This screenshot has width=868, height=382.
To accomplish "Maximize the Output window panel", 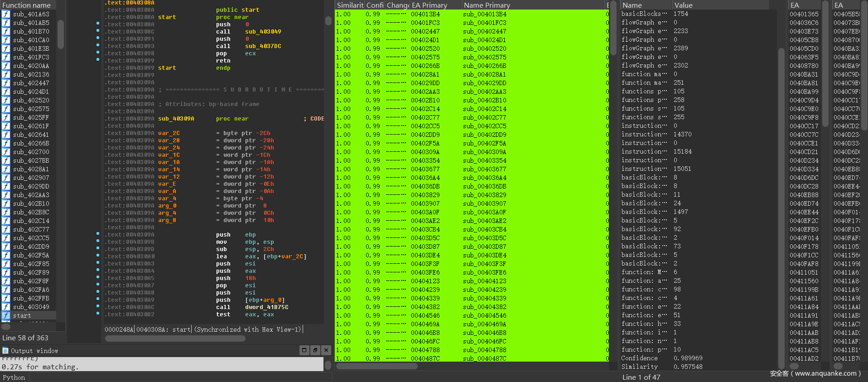I will (304, 350).
